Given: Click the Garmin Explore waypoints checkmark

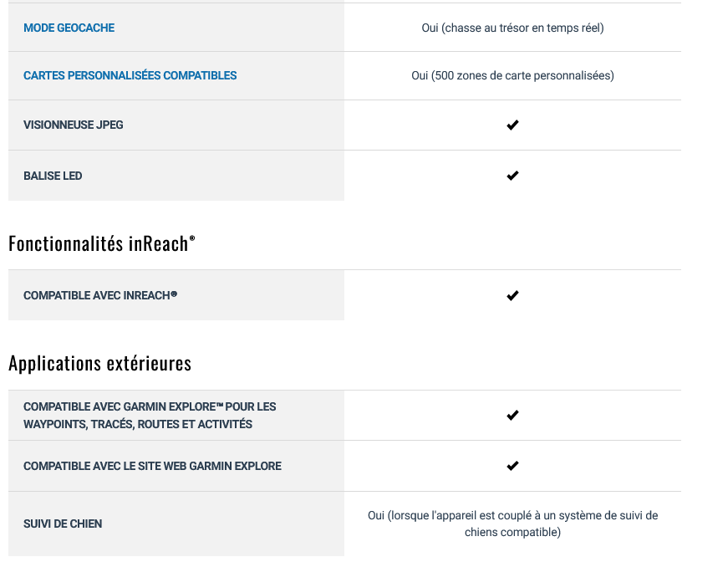Looking at the screenshot, I should 512,416.
